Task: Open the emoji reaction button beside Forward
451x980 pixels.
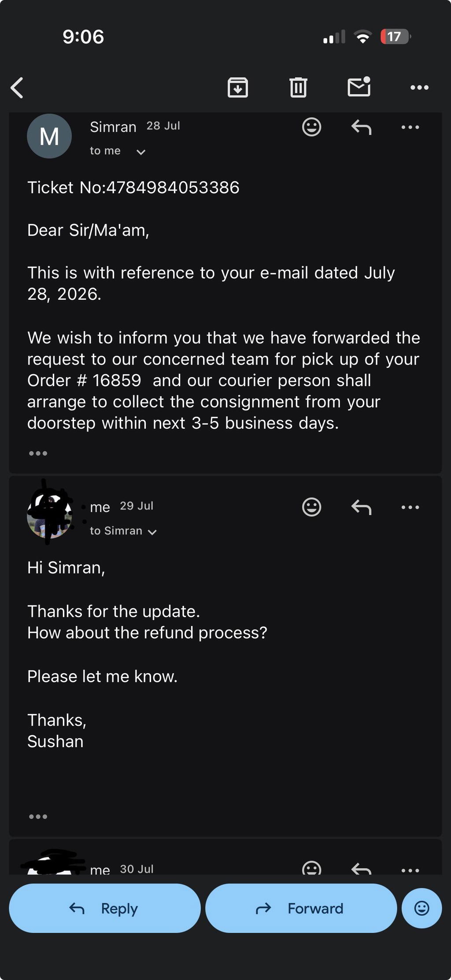Action: pos(421,908)
